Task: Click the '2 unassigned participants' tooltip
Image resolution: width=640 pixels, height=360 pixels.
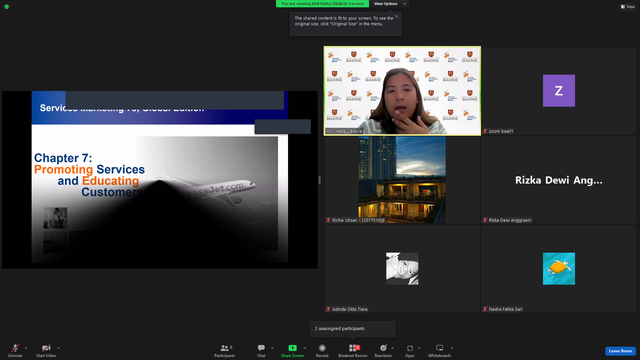Action: click(353, 329)
